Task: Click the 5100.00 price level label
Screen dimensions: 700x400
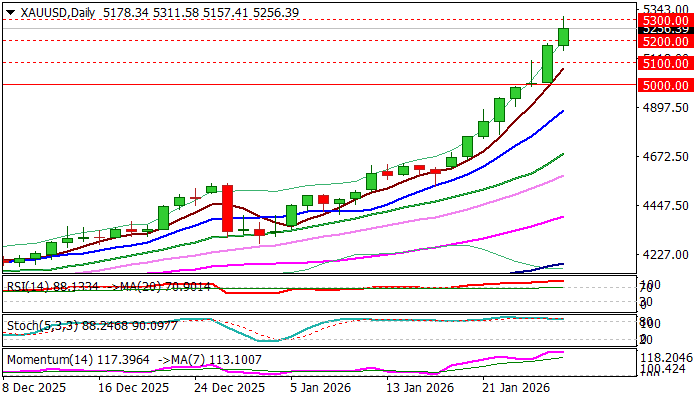Action: [x=665, y=63]
